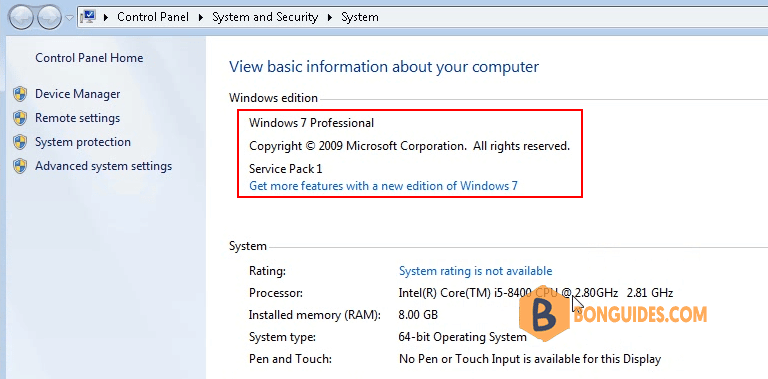Open Control Panel Home link

click(x=89, y=58)
